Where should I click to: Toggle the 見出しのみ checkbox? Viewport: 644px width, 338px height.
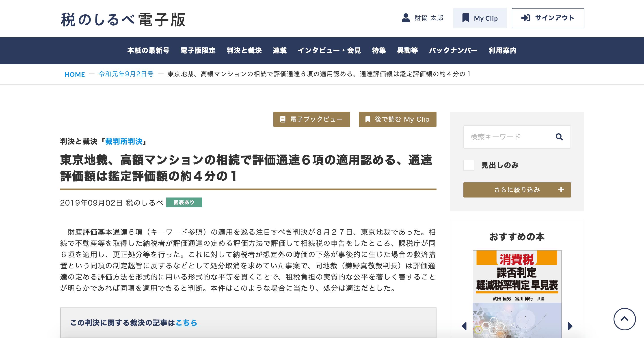pyautogui.click(x=469, y=165)
